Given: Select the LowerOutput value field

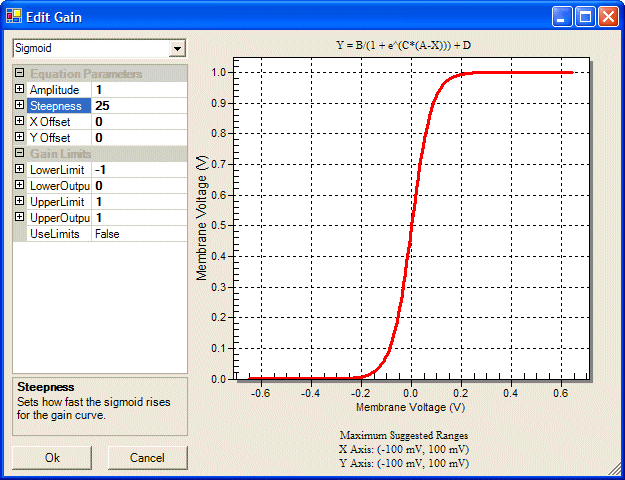Looking at the screenshot, I should [139, 186].
